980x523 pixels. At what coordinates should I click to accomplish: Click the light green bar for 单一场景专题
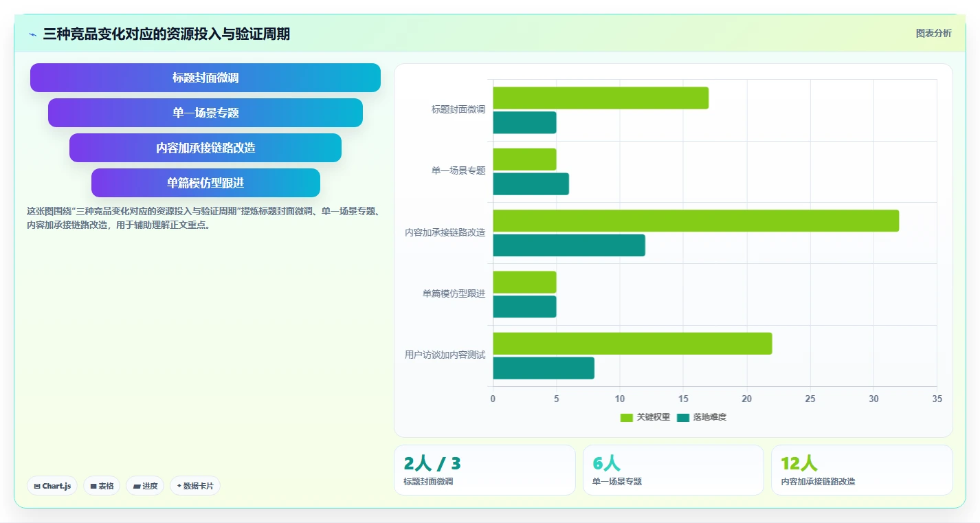[x=524, y=159]
